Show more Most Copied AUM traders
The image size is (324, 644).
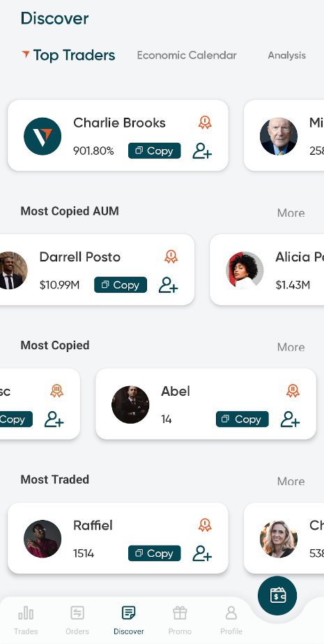tap(291, 213)
